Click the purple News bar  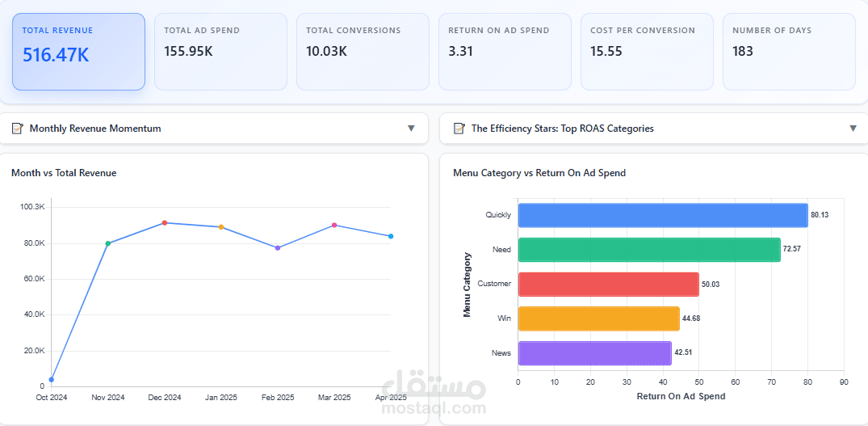[x=595, y=353]
